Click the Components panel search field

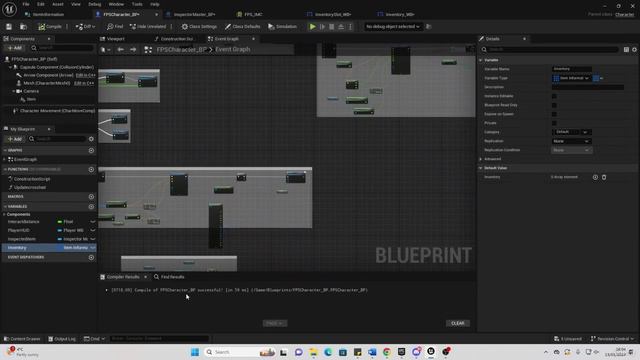click(62, 48)
